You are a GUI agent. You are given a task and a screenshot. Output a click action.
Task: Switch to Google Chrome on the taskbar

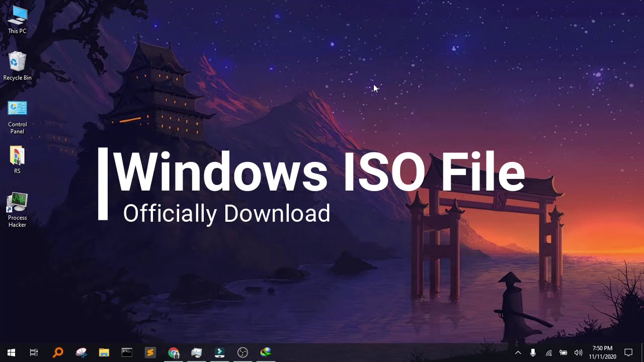click(x=174, y=352)
